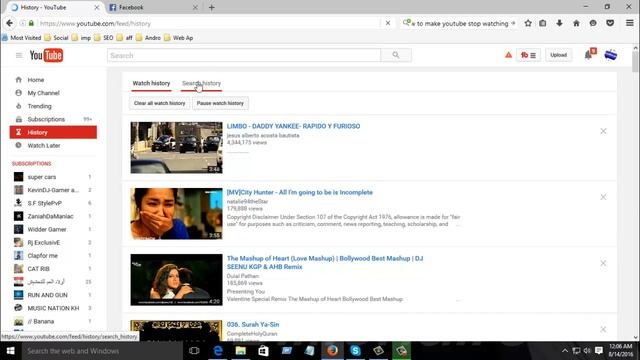
Task: Remove City Hunter video from history
Action: coord(603,197)
